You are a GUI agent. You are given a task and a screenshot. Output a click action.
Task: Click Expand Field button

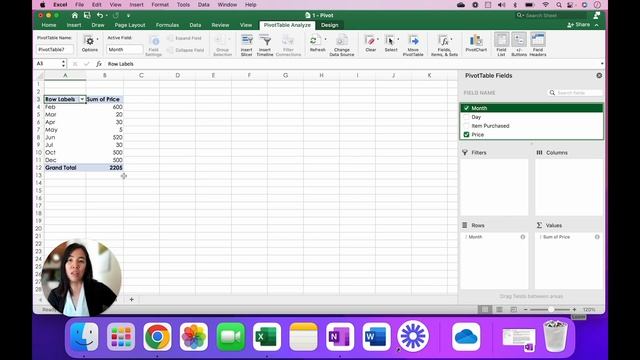click(184, 38)
